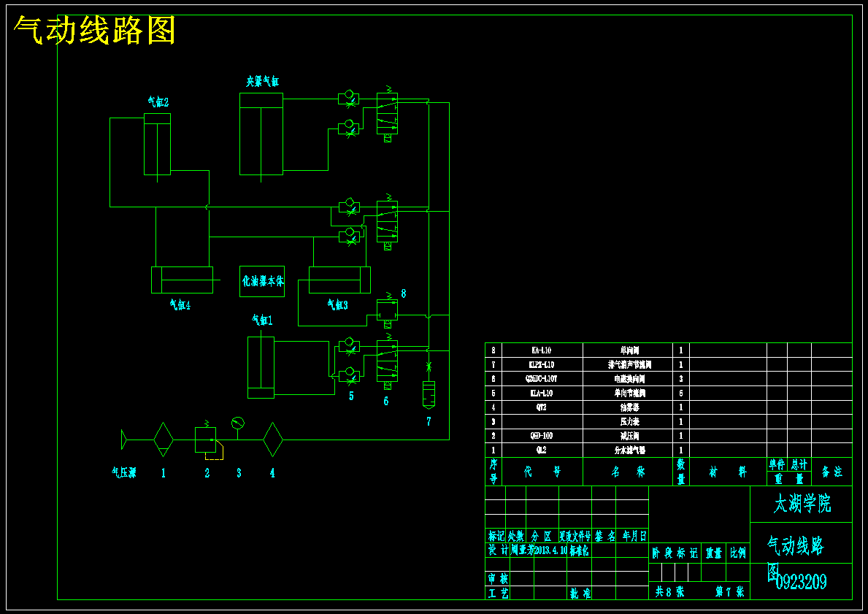Viewport: 868px width, 614px height.
Task: Click the 气缸1 cylinder symbol
Action: pyautogui.click(x=261, y=368)
